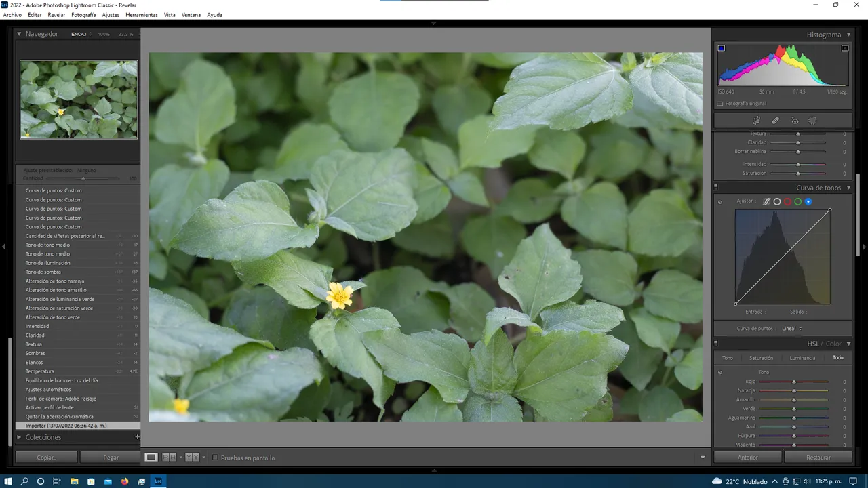Screen dimensions: 868x488
Task: Adjust the Aguamarina hue slider
Action: click(794, 418)
